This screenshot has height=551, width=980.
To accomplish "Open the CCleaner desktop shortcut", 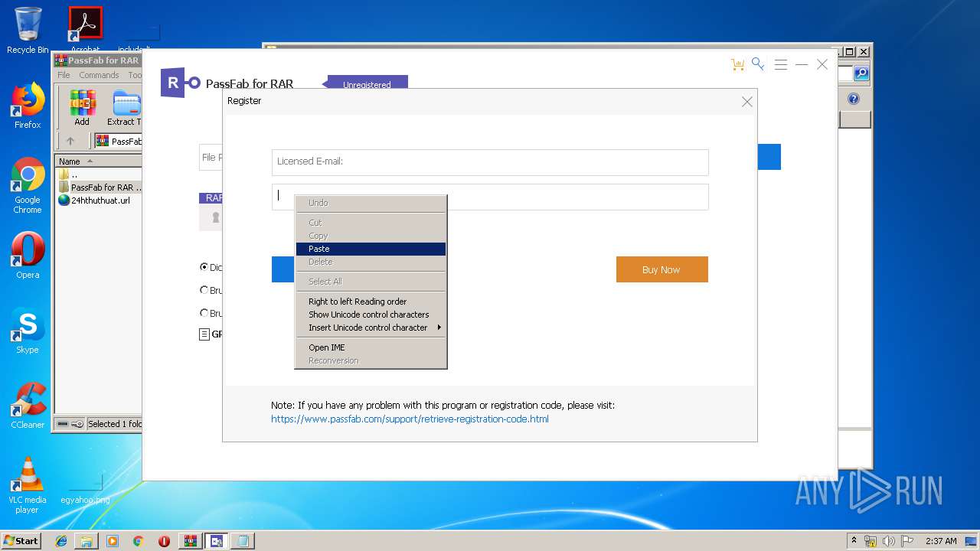I will point(28,406).
